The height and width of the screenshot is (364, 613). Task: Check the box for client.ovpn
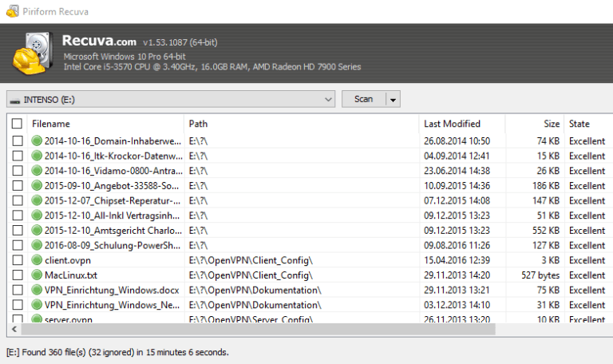tap(18, 260)
